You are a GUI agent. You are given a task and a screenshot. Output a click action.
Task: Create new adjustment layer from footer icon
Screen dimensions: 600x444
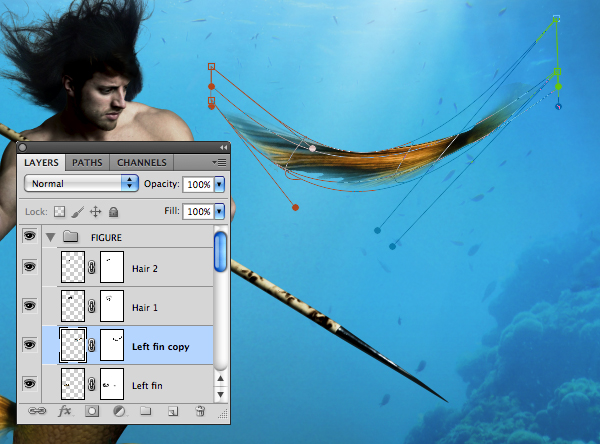click(119, 411)
